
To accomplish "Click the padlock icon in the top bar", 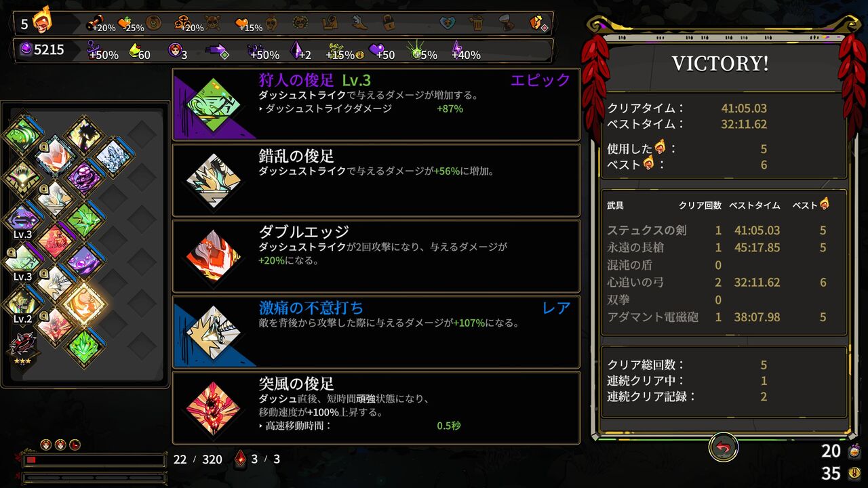I will (388, 22).
